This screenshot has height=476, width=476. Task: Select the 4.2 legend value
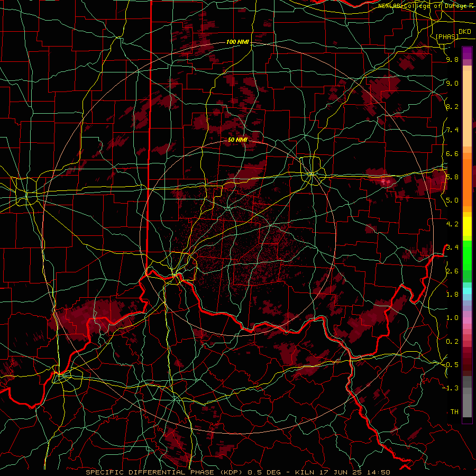[x=452, y=224]
